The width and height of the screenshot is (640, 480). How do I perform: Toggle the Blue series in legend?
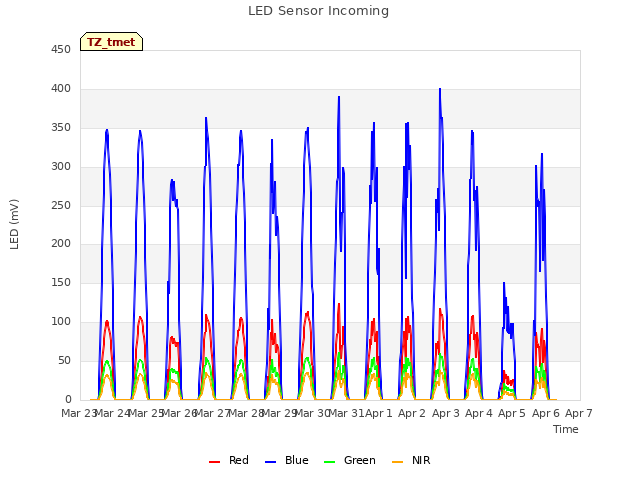[287, 460]
